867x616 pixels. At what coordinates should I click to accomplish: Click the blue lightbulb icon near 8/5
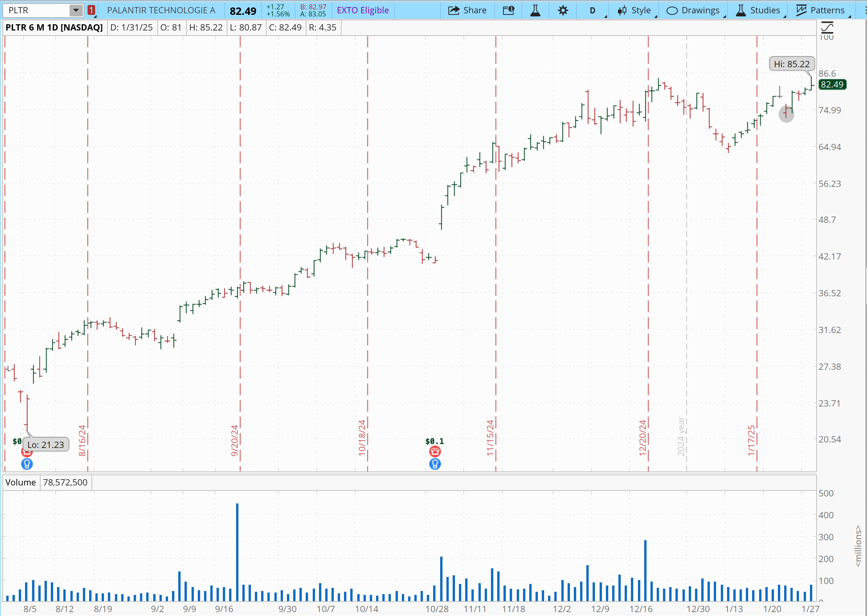click(x=27, y=464)
